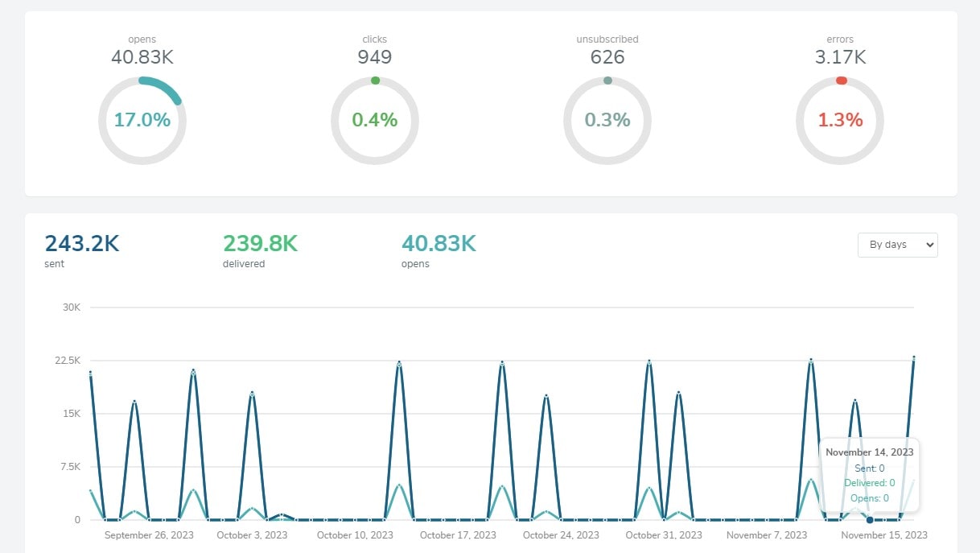Image resolution: width=980 pixels, height=553 pixels.
Task: Select the unsubscribed gauge showing 0.3%
Action: (607, 120)
